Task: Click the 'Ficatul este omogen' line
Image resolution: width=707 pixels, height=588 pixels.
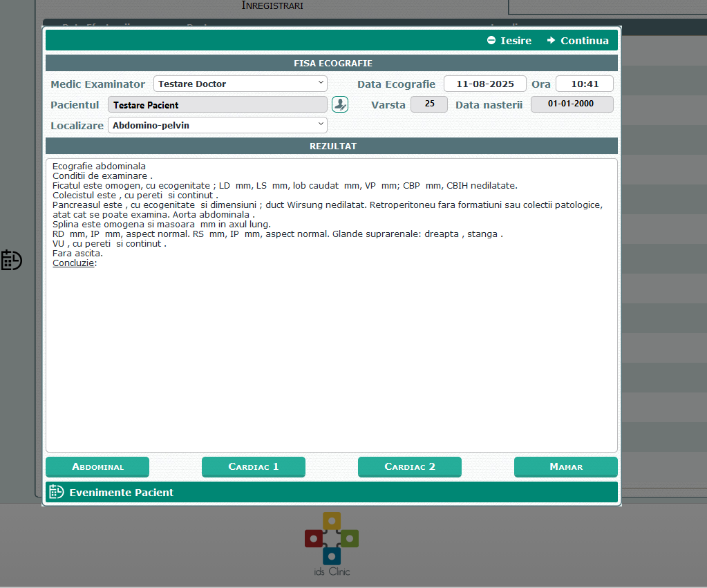Action: (x=285, y=185)
